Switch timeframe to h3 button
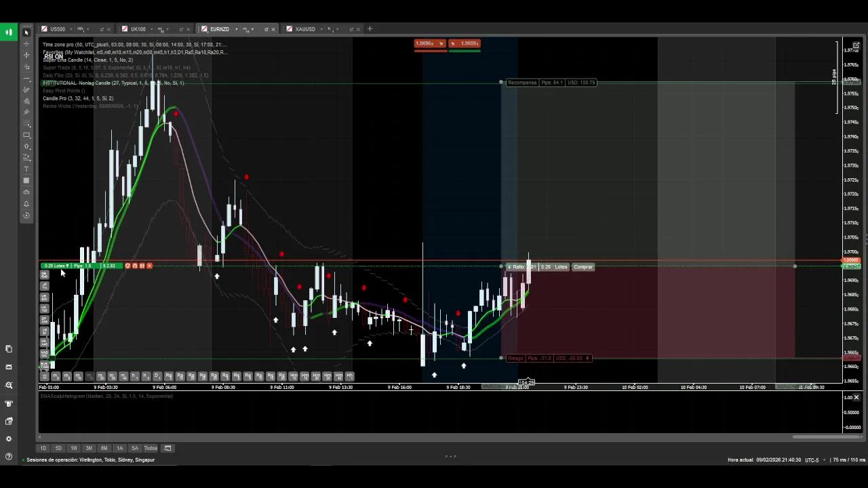This screenshot has height=488, width=868. (145, 376)
